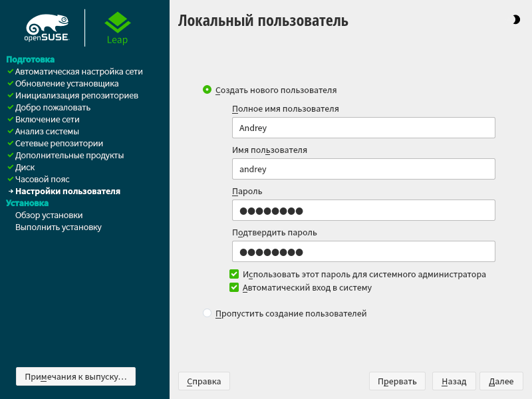The image size is (532, 399).
Task: Click checkmark icon beside 'Анализ системы'
Action: pyautogui.click(x=10, y=131)
